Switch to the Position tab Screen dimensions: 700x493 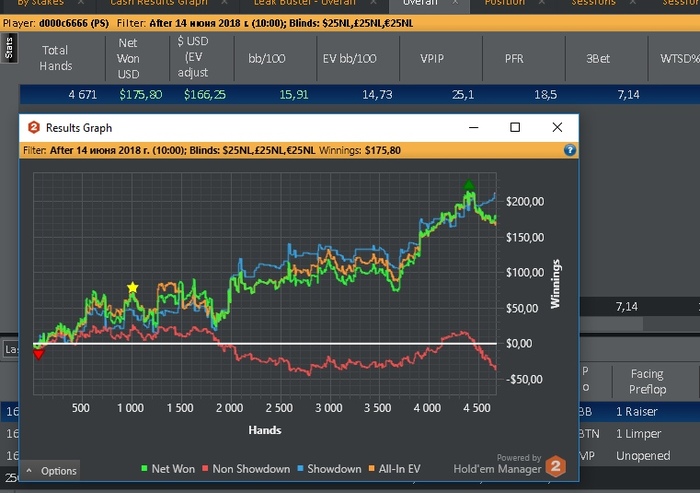[505, 3]
